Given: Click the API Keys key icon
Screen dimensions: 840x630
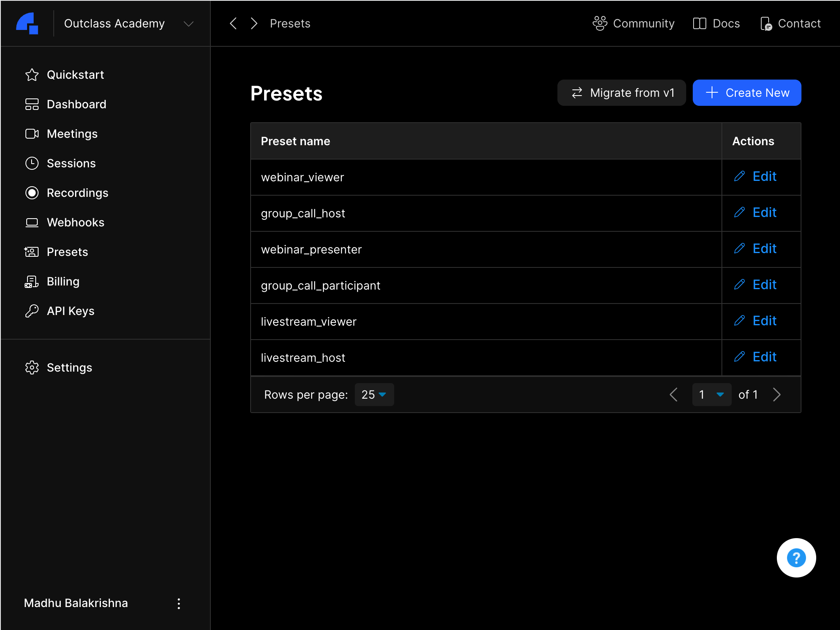Looking at the screenshot, I should pyautogui.click(x=32, y=311).
